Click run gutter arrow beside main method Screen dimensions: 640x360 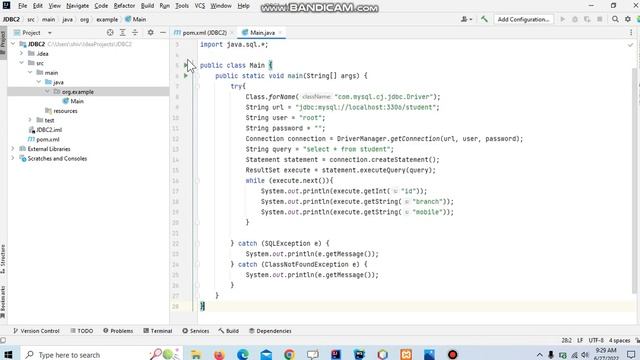point(186,76)
